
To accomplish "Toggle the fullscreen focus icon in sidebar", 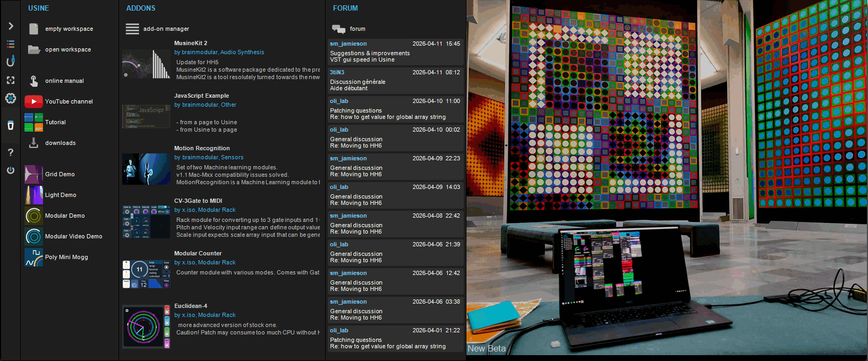I will (x=11, y=80).
